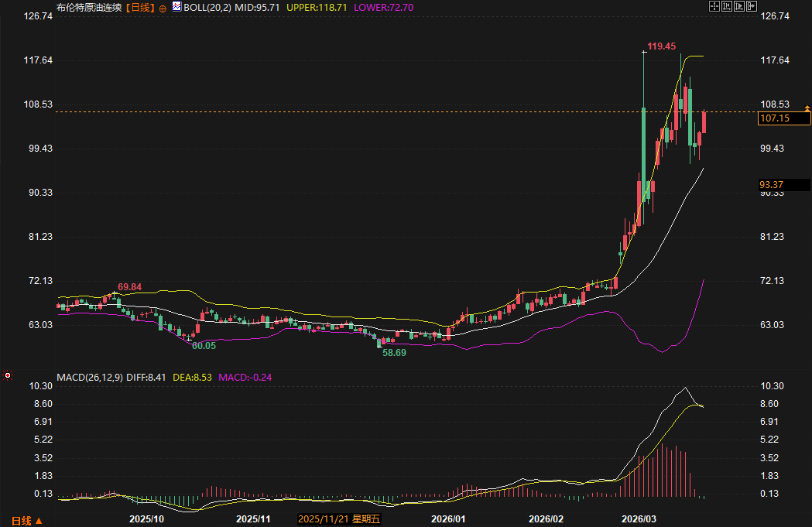Click the BOLL indicator chart icon
This screenshot has height=527, width=812.
click(x=177, y=7)
